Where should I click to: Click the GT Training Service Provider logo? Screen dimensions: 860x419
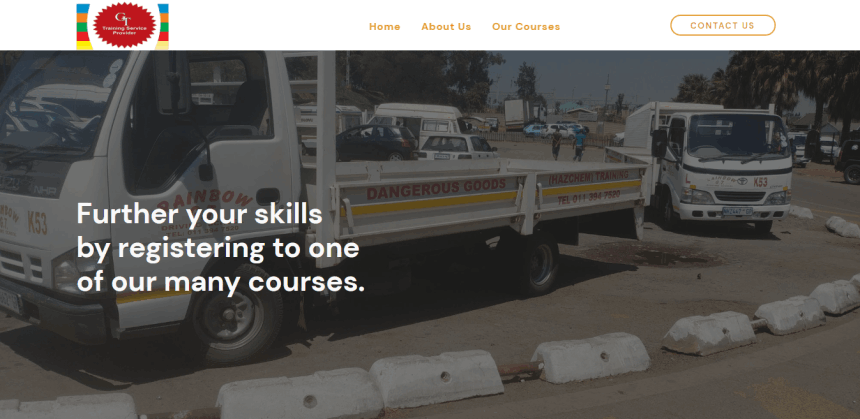click(x=122, y=25)
